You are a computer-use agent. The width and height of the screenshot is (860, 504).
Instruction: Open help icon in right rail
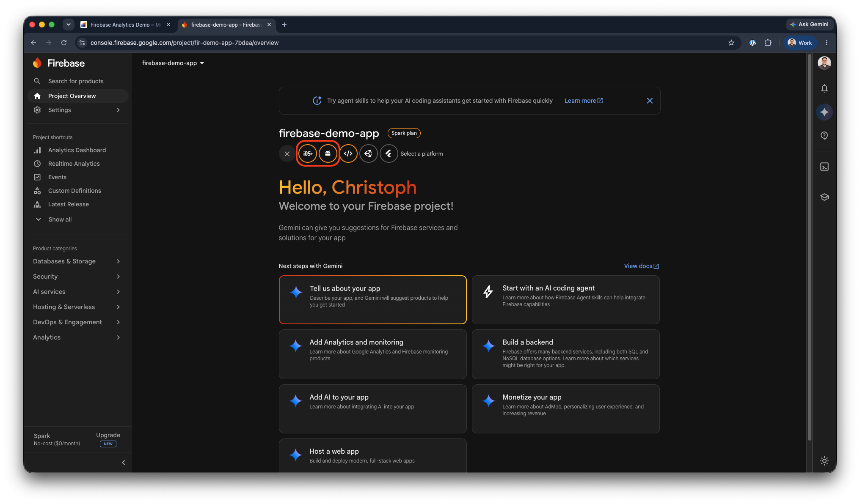pyautogui.click(x=824, y=136)
